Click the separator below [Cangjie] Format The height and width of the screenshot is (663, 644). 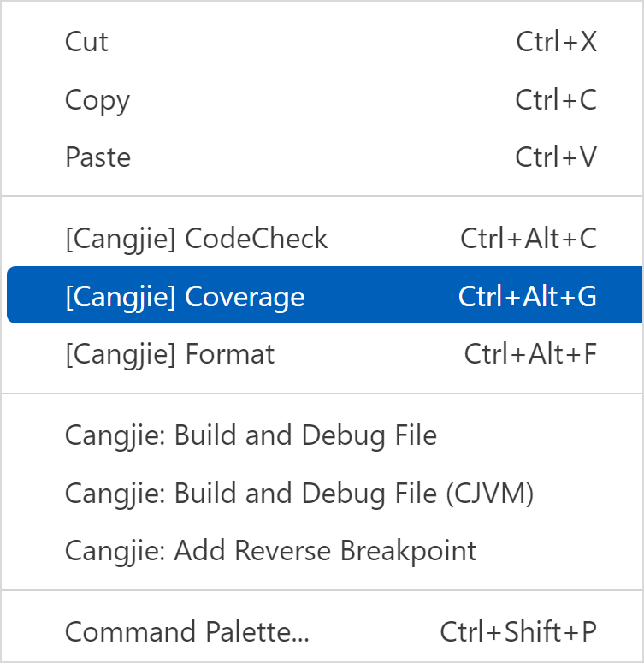click(322, 394)
